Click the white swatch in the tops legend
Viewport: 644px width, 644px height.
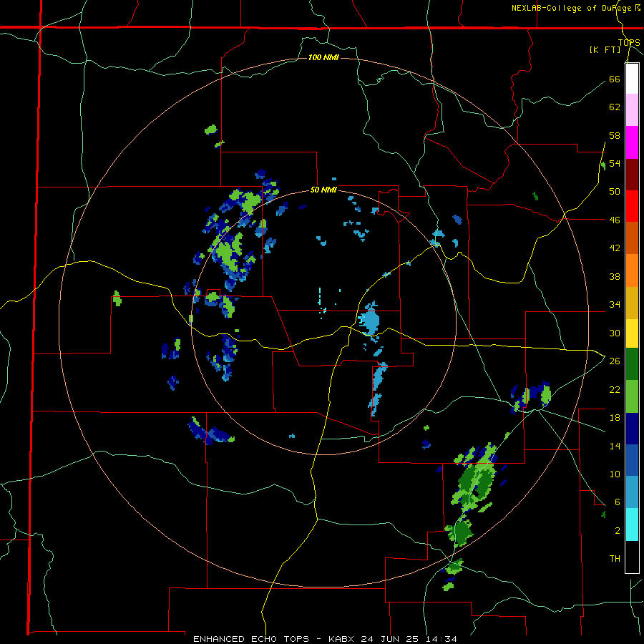(x=632, y=79)
